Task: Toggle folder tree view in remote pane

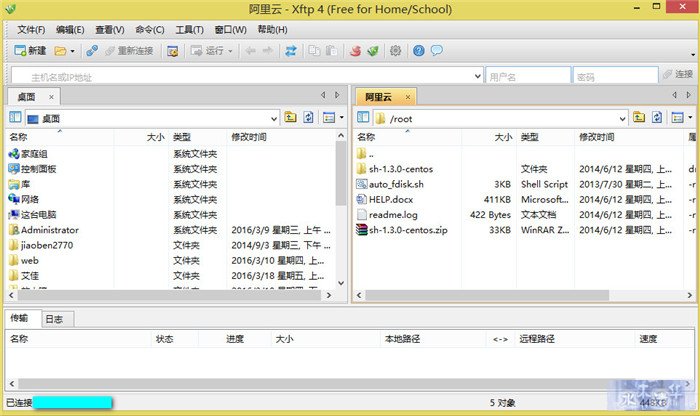Action: (x=363, y=118)
